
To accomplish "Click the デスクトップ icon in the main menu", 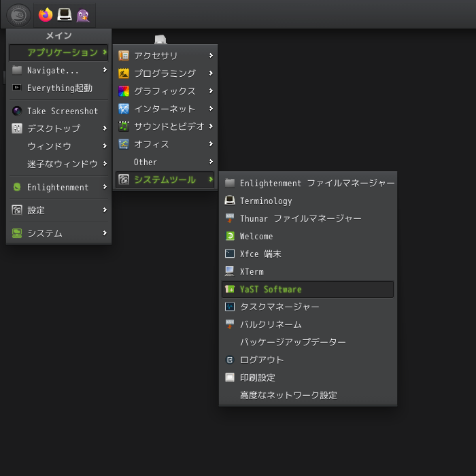I will 17,129.
